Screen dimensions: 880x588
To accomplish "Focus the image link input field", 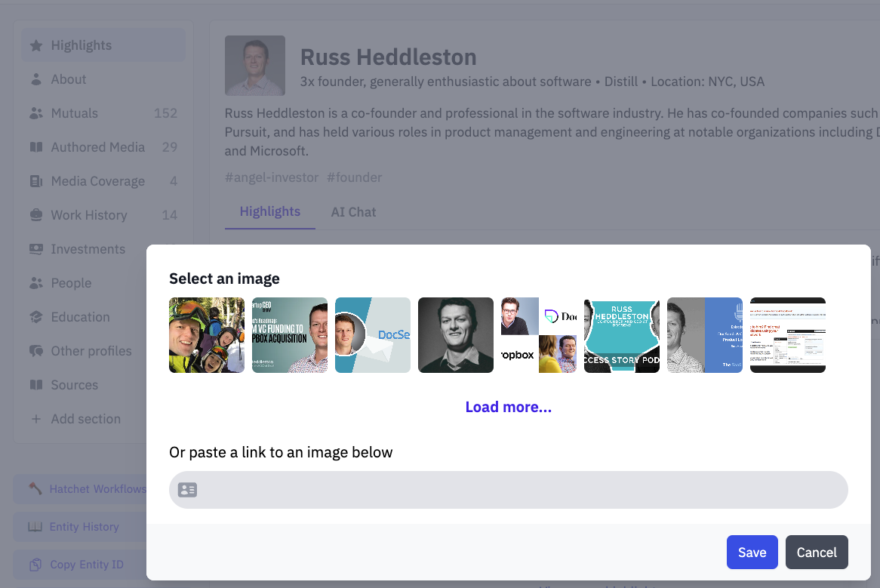I will click(x=509, y=490).
